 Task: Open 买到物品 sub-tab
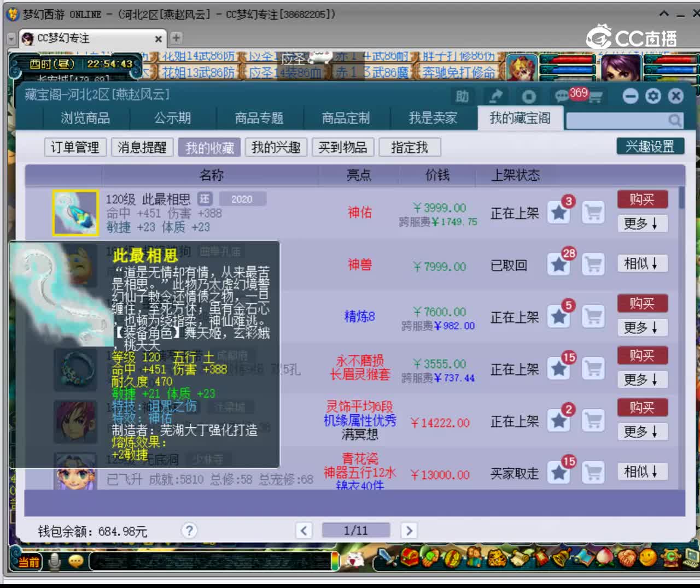[343, 148]
